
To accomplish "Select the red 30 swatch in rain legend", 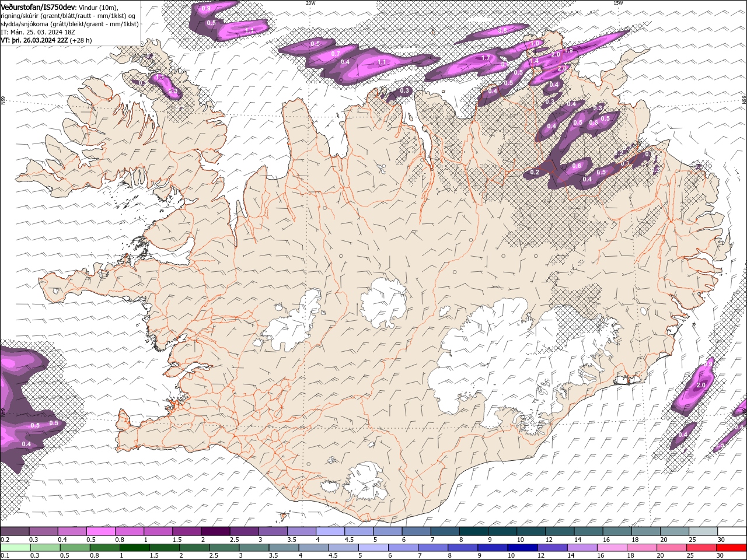I will pyautogui.click(x=731, y=548).
